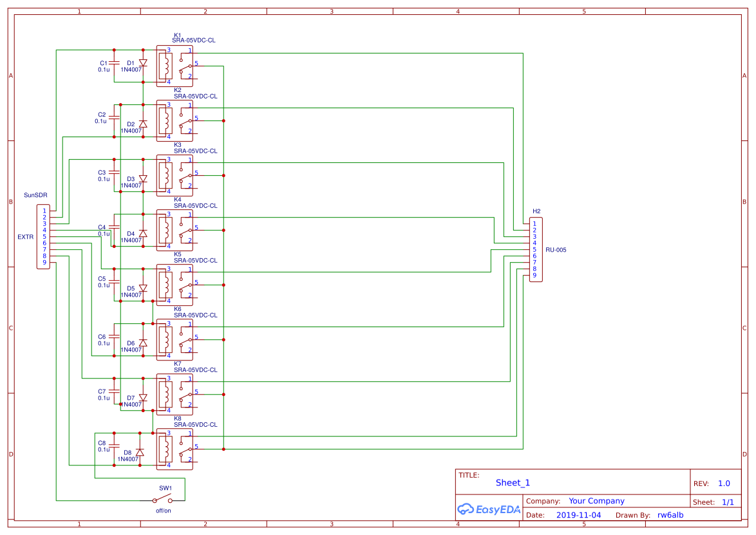The image size is (756, 535).
Task: Select the SunSDR EXTR connector body
Action: tap(43, 236)
